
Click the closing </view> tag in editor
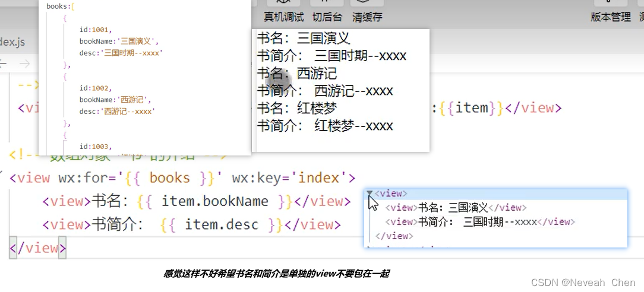(37, 247)
